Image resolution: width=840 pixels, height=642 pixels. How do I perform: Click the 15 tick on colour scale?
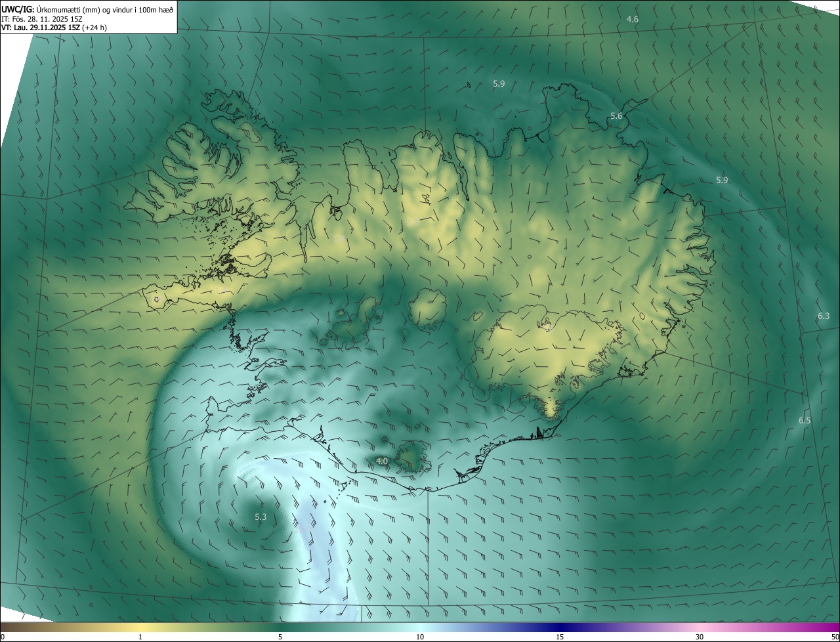coord(560,637)
